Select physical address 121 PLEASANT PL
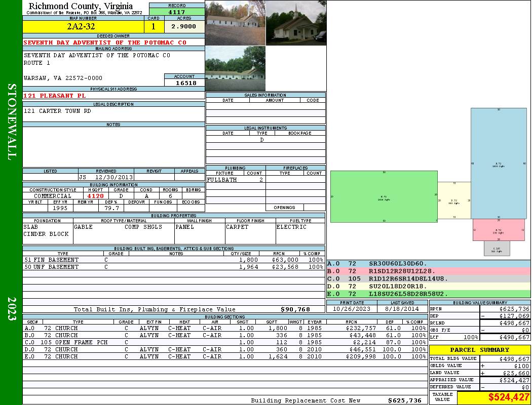This screenshot has width=532, height=405. (x=55, y=96)
